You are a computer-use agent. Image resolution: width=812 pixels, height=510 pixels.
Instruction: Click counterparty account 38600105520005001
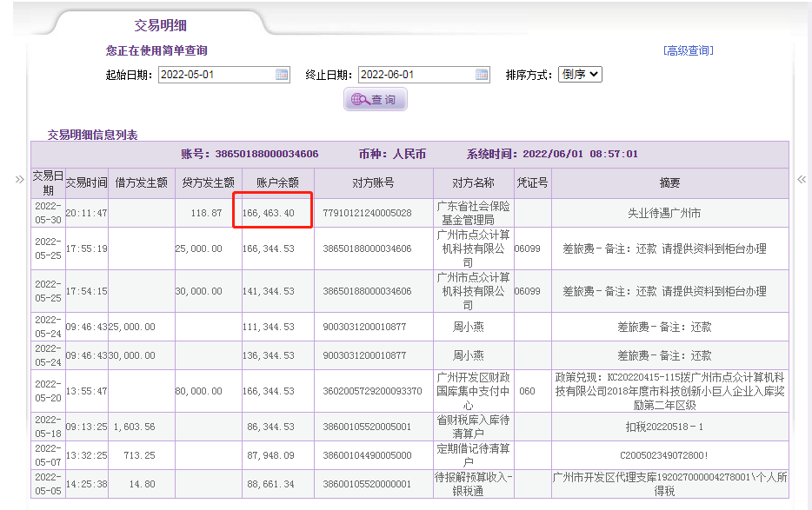[x=373, y=427]
